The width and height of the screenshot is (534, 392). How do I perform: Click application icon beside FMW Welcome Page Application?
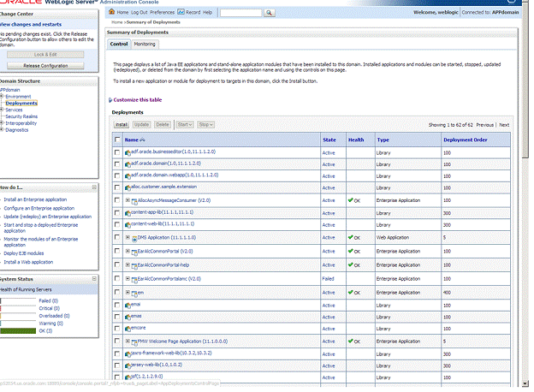tap(134, 342)
